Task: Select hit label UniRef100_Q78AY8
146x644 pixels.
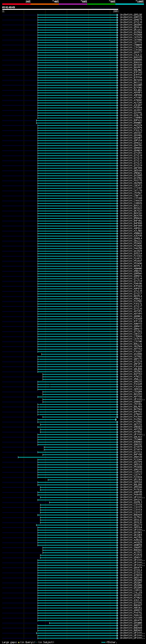Action: click(x=131, y=575)
